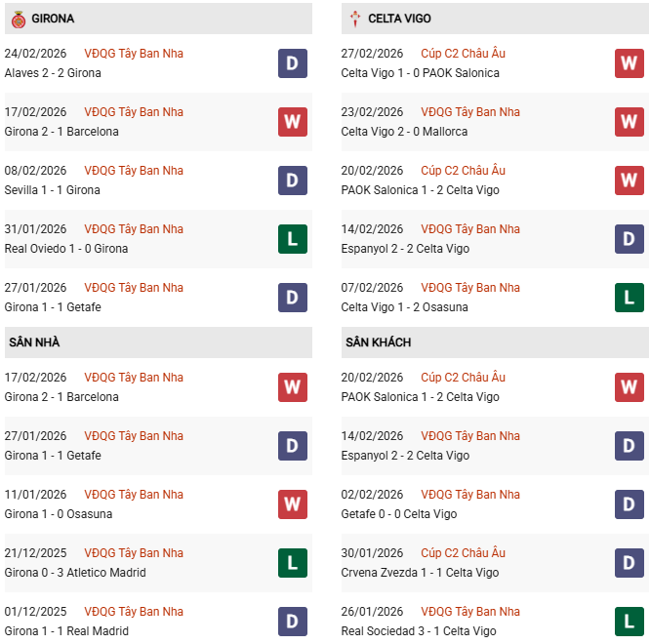Click the L badge for Real Sociedad-Celta Vigo
The width and height of the screenshot is (650, 644).
click(x=630, y=622)
